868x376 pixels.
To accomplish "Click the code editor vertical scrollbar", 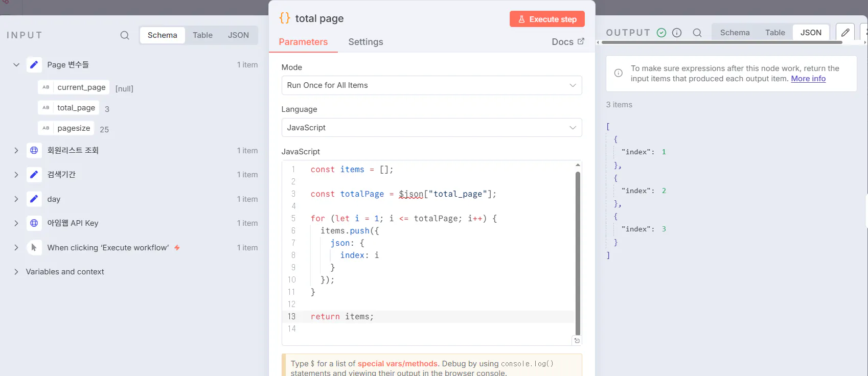I will (x=578, y=250).
